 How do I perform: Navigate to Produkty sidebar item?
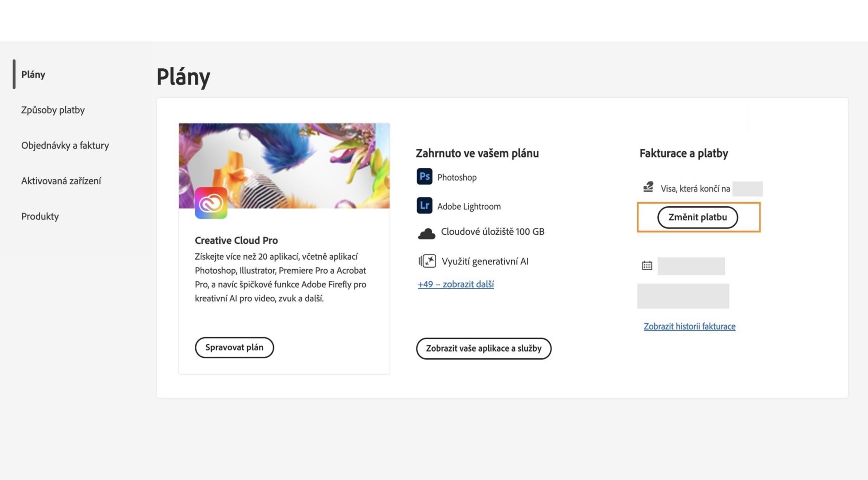click(x=40, y=216)
